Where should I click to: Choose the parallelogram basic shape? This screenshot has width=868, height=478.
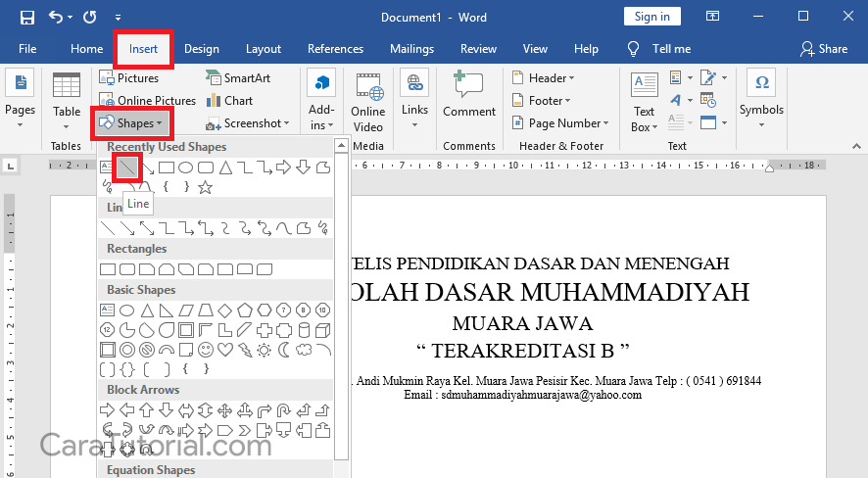click(x=185, y=311)
